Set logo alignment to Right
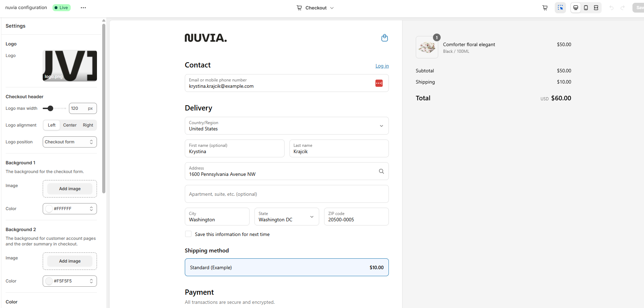 pos(88,125)
